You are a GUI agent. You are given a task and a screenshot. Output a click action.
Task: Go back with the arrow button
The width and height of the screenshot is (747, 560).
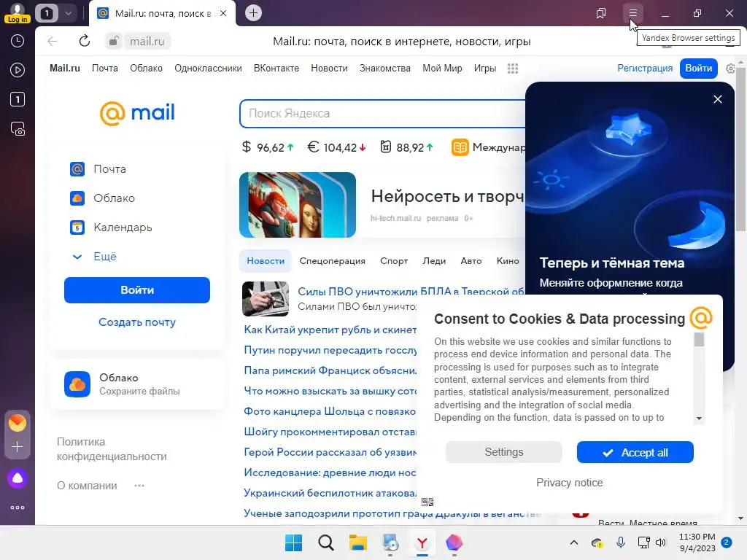(x=53, y=42)
